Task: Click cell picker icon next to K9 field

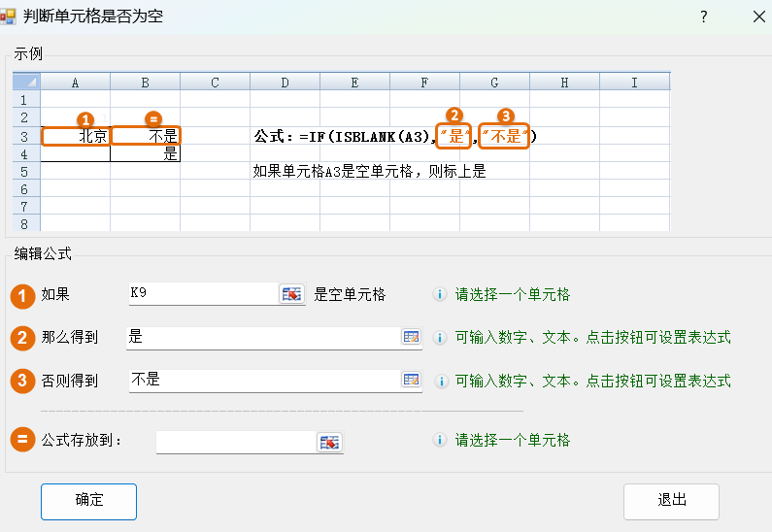Action: (291, 294)
